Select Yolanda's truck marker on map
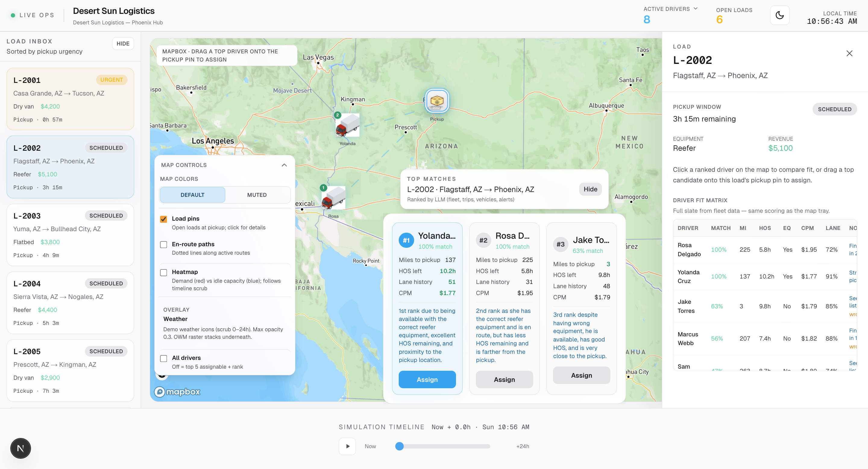 (x=348, y=126)
